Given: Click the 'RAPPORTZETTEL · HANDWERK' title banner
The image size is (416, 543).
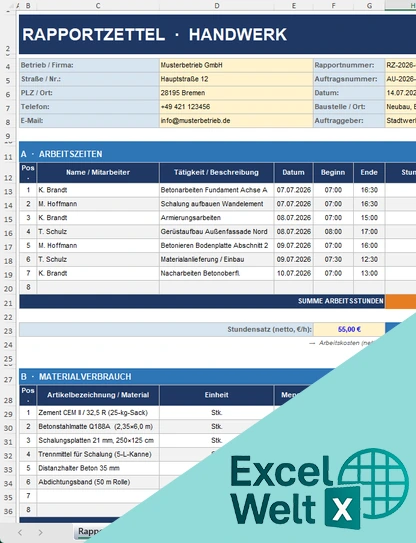Looking at the screenshot, I should [218, 35].
